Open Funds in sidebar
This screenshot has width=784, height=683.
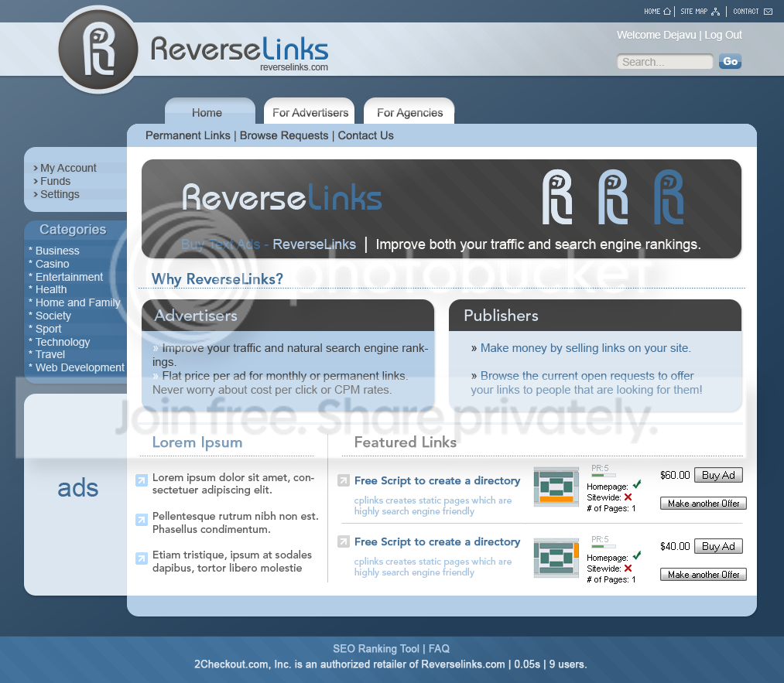click(x=55, y=181)
